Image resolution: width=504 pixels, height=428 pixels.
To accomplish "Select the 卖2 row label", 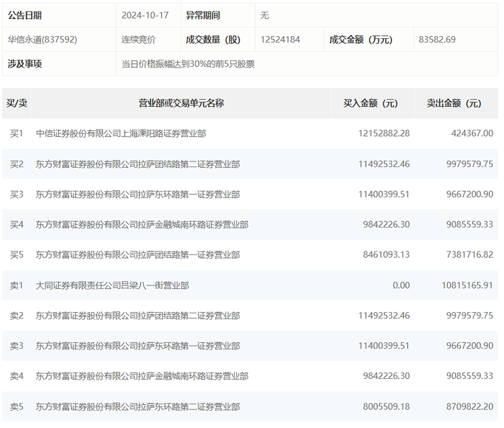I will pos(17,316).
